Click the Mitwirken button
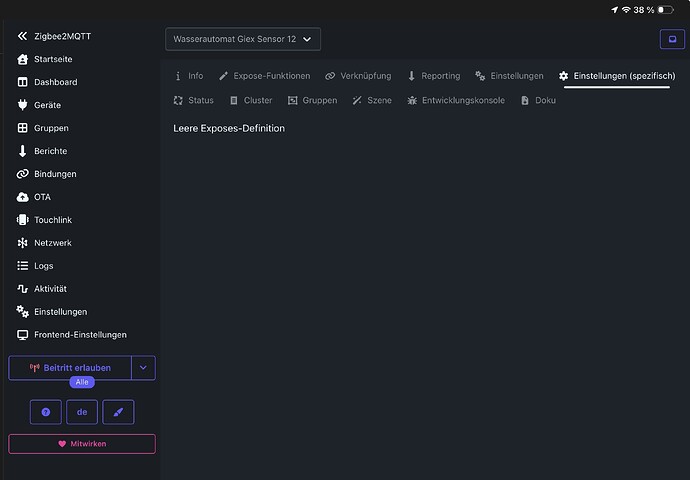 coord(82,444)
